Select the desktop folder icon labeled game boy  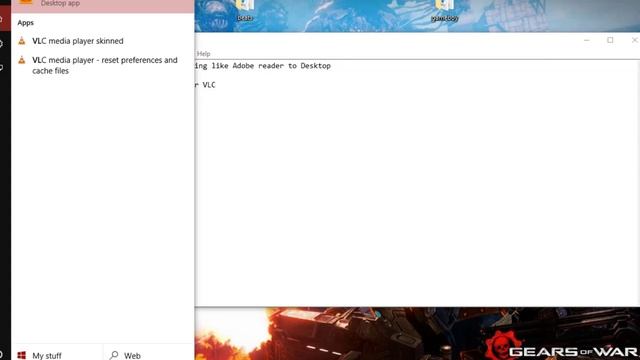tap(444, 11)
